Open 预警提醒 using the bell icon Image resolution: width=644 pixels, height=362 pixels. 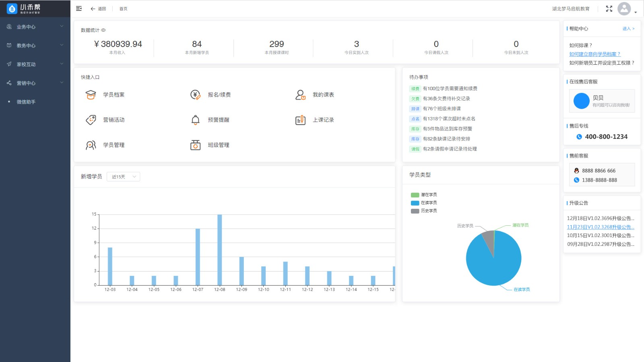coord(195,119)
